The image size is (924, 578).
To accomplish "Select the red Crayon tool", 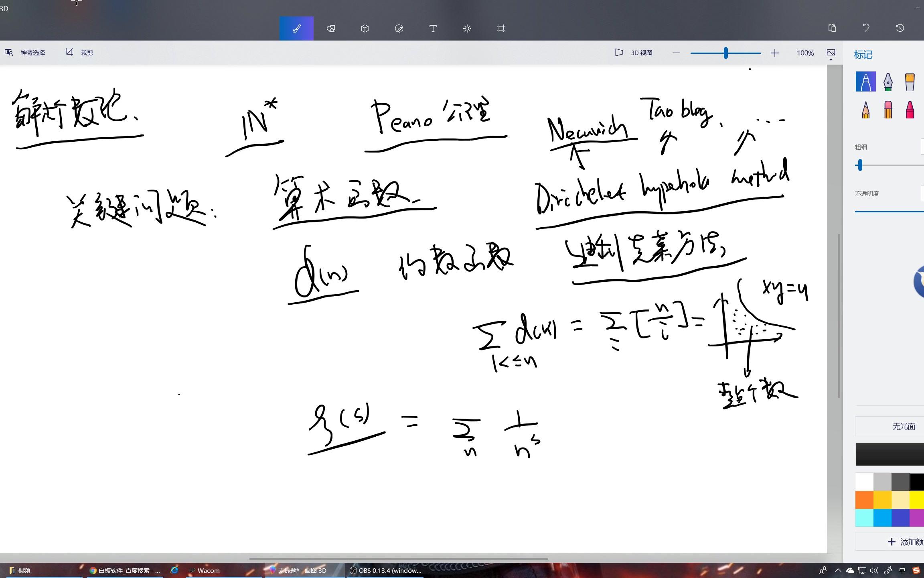I will pos(910,109).
